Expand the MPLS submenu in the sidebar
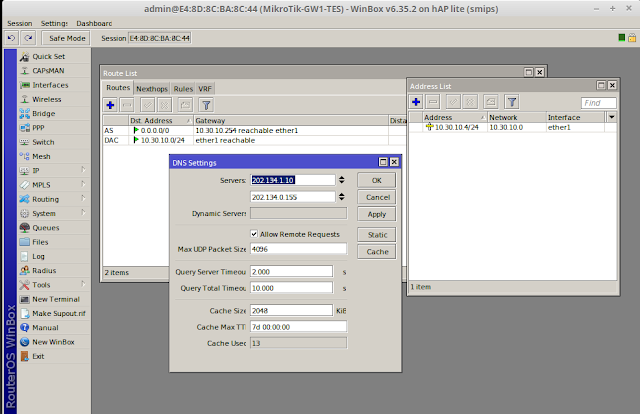Image resolution: width=640 pixels, height=414 pixels. point(83,184)
